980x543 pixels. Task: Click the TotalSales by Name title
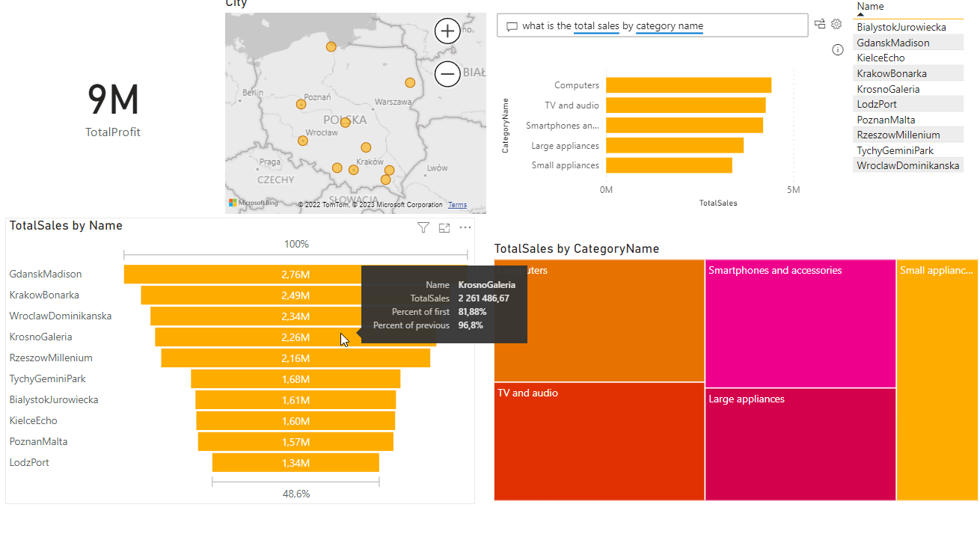[66, 226]
